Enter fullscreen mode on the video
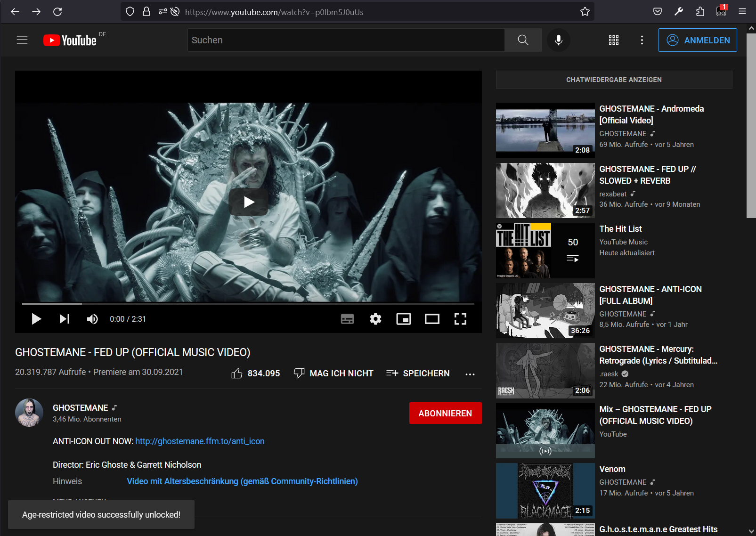The width and height of the screenshot is (756, 536). pyautogui.click(x=460, y=319)
